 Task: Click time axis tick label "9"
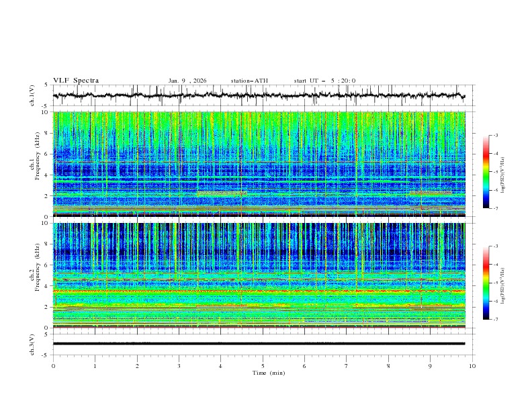pos(430,366)
